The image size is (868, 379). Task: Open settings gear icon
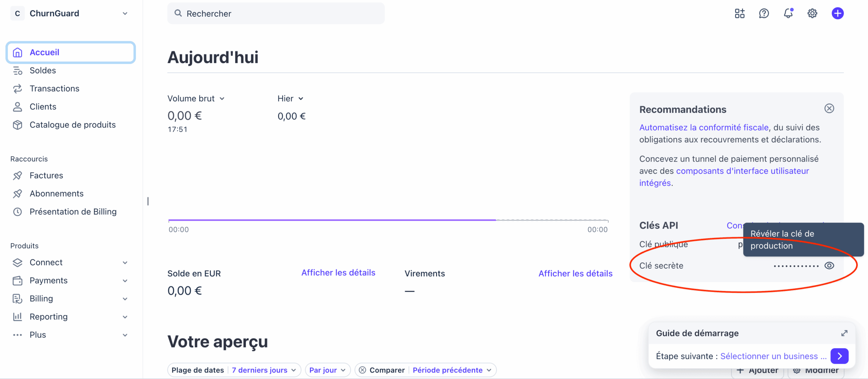(812, 14)
